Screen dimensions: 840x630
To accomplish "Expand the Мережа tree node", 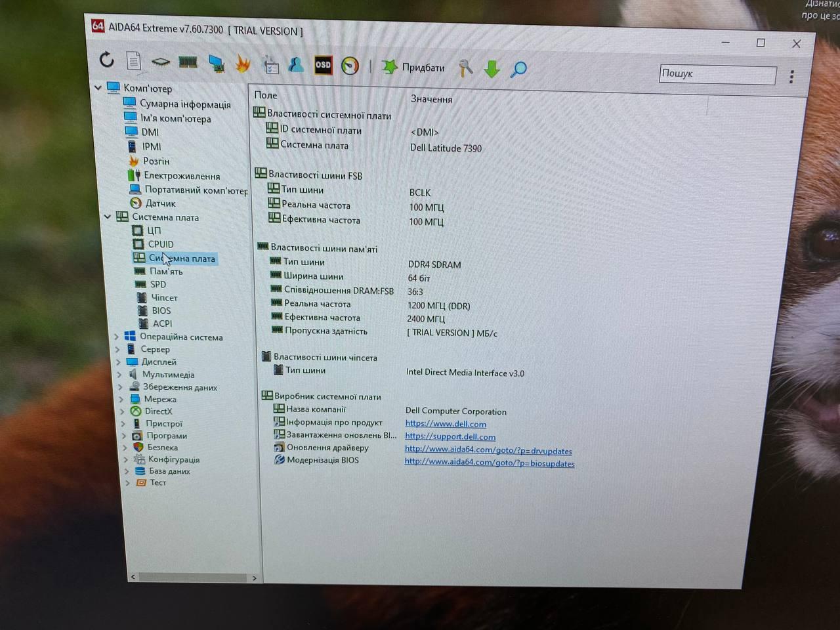I will coord(121,399).
